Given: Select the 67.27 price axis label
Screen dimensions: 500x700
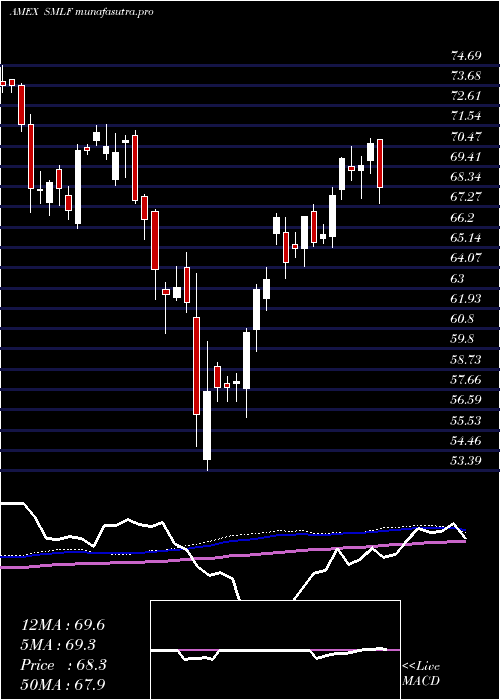Looking at the screenshot, I should pos(467,197).
